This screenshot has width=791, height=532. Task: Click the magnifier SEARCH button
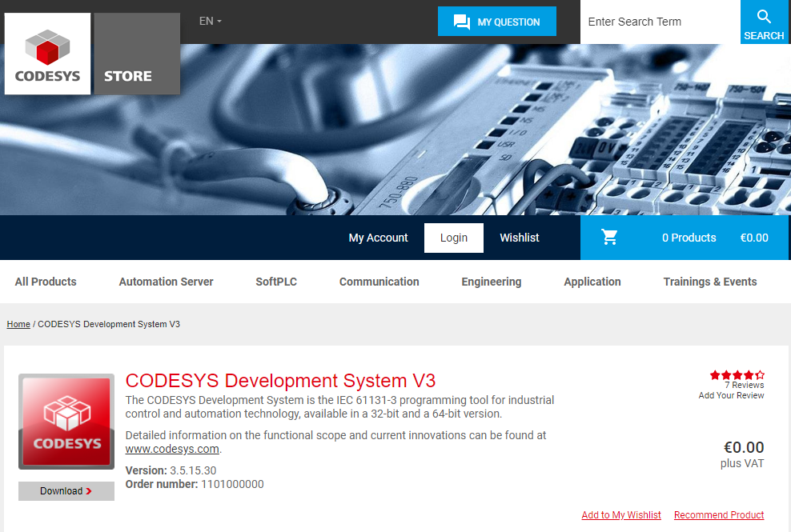point(764,22)
